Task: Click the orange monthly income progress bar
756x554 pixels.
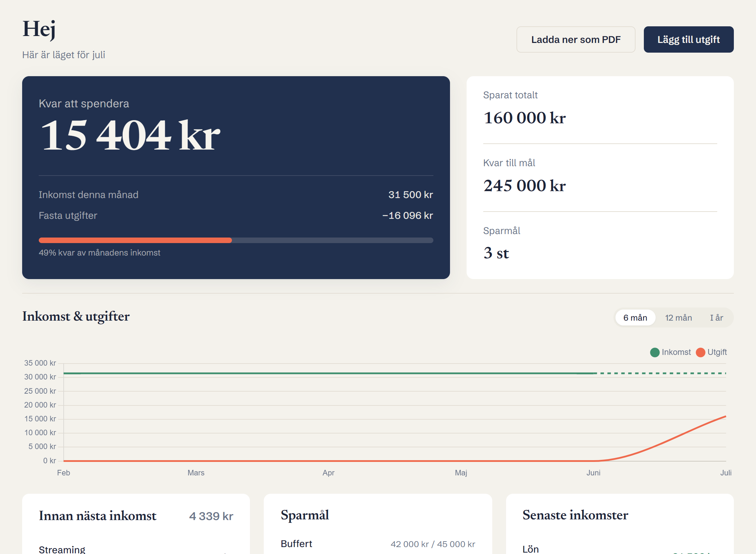Action: pos(135,240)
